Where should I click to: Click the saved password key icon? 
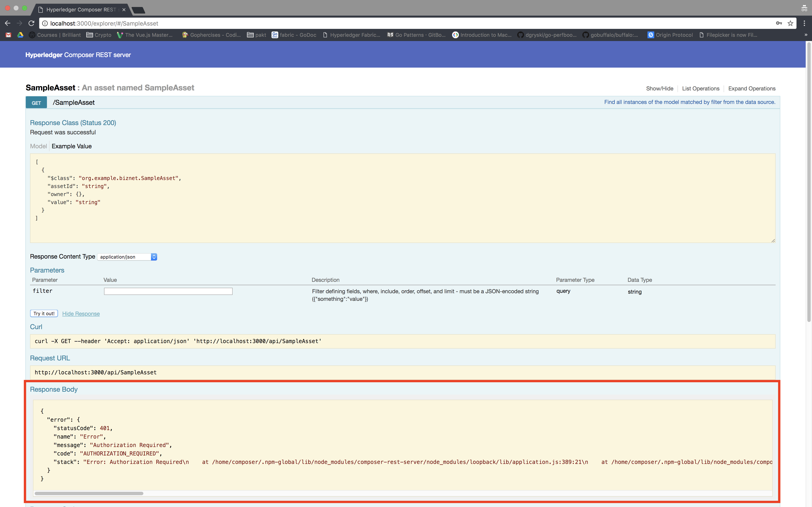click(779, 23)
